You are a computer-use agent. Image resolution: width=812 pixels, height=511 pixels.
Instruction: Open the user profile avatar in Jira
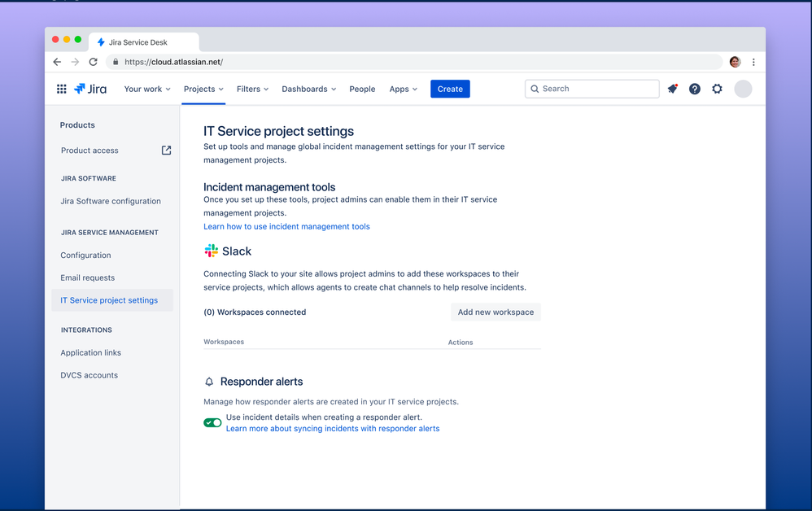pos(743,89)
